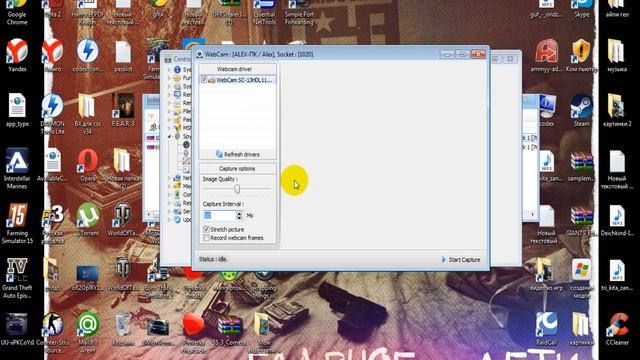Collapse the Spy node in Control window
The width and height of the screenshot is (640, 360).
pyautogui.click(x=169, y=136)
